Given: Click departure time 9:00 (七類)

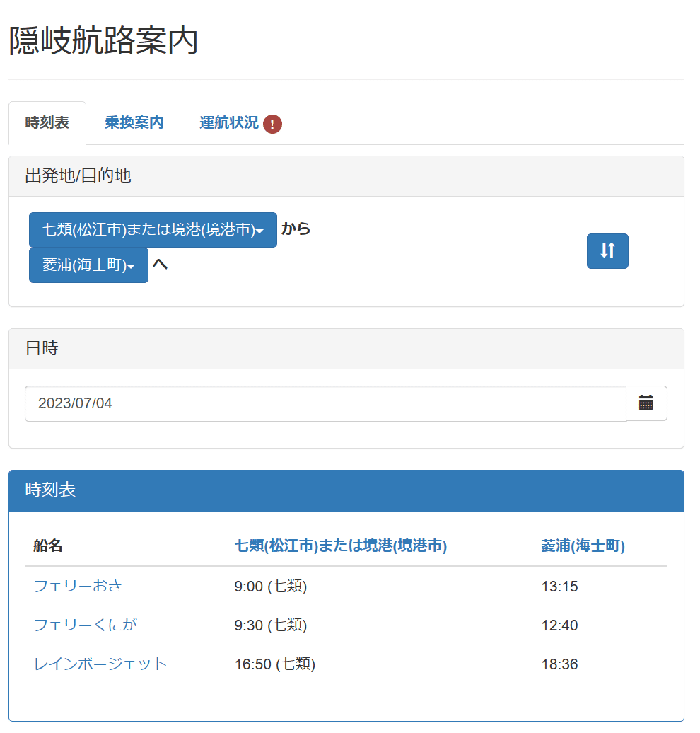Looking at the screenshot, I should click(x=271, y=587).
